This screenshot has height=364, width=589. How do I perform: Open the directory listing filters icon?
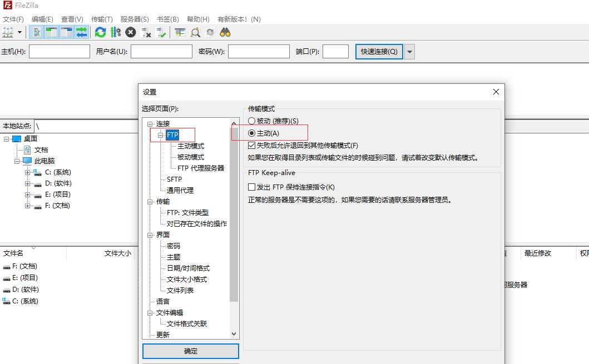point(180,33)
